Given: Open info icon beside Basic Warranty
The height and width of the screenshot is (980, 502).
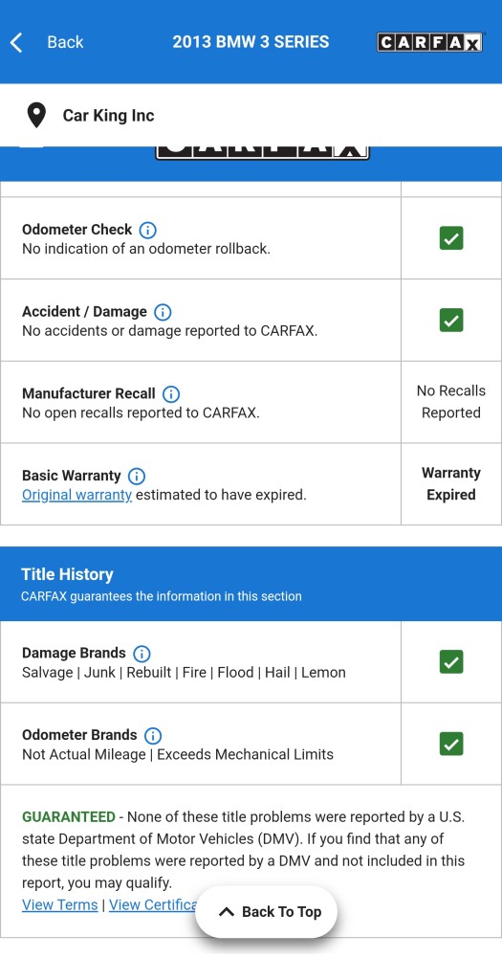Looking at the screenshot, I should [x=137, y=477].
